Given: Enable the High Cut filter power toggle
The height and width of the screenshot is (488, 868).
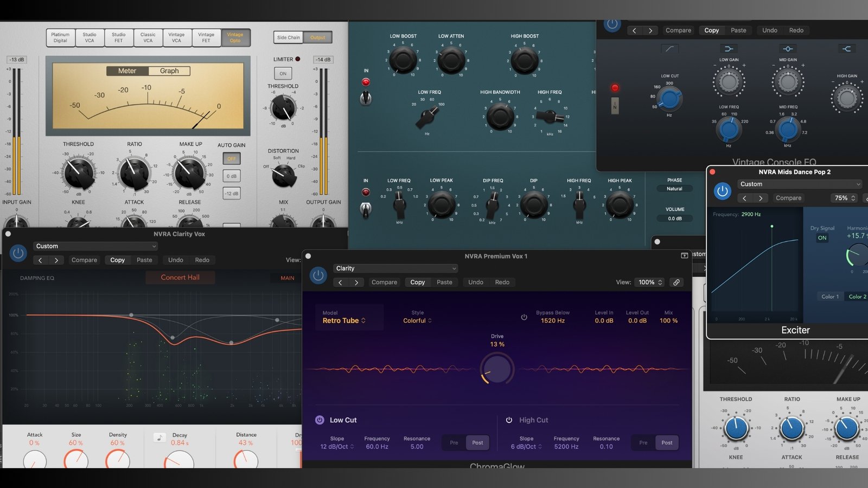Looking at the screenshot, I should point(509,420).
